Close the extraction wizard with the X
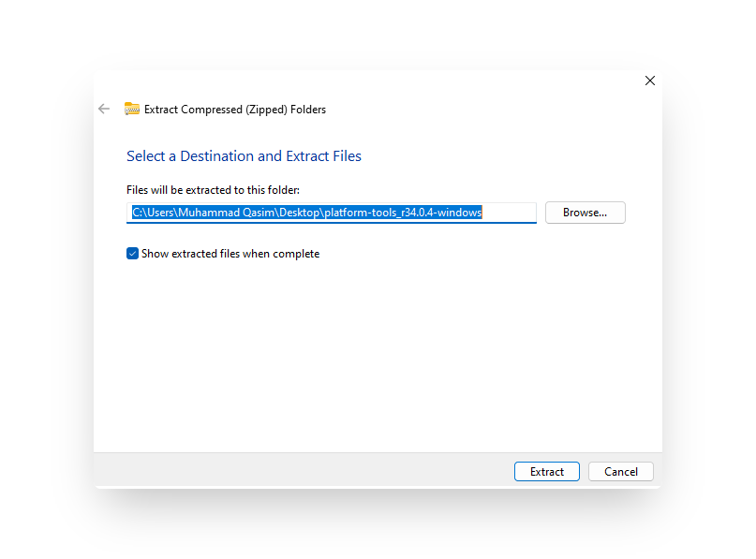The image size is (756, 559). tap(650, 81)
